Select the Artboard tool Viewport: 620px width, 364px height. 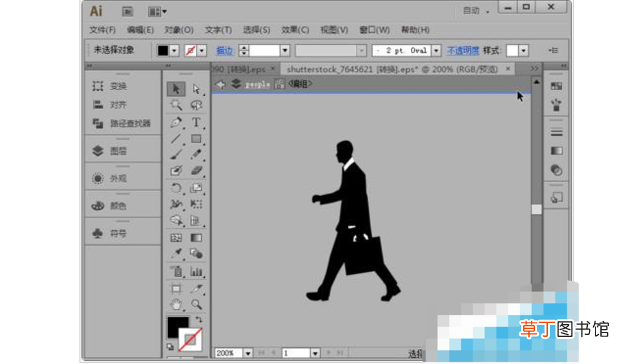coord(176,289)
